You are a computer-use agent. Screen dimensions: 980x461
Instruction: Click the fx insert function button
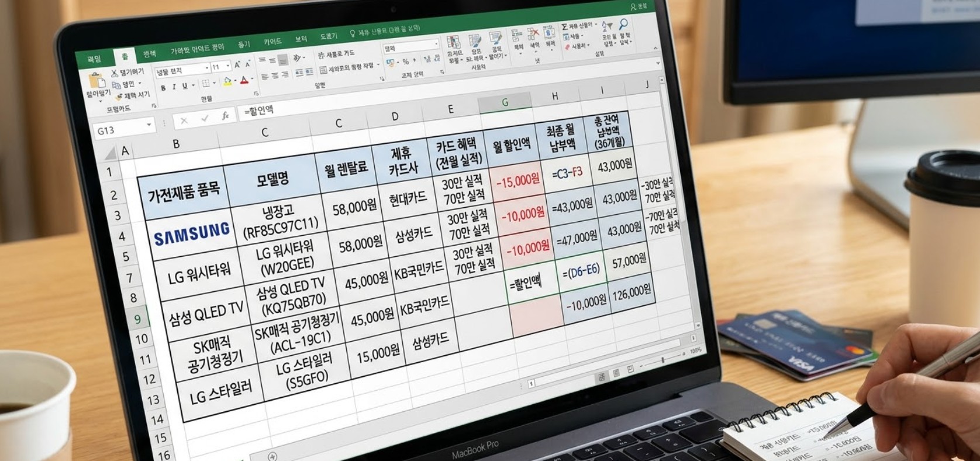pos(225,115)
